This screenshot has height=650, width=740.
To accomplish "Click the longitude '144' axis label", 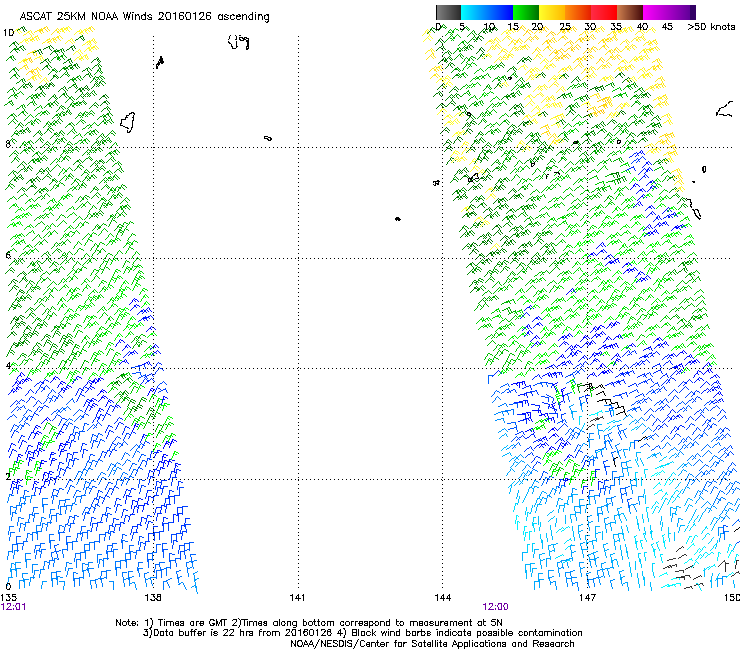I will tap(442, 598).
